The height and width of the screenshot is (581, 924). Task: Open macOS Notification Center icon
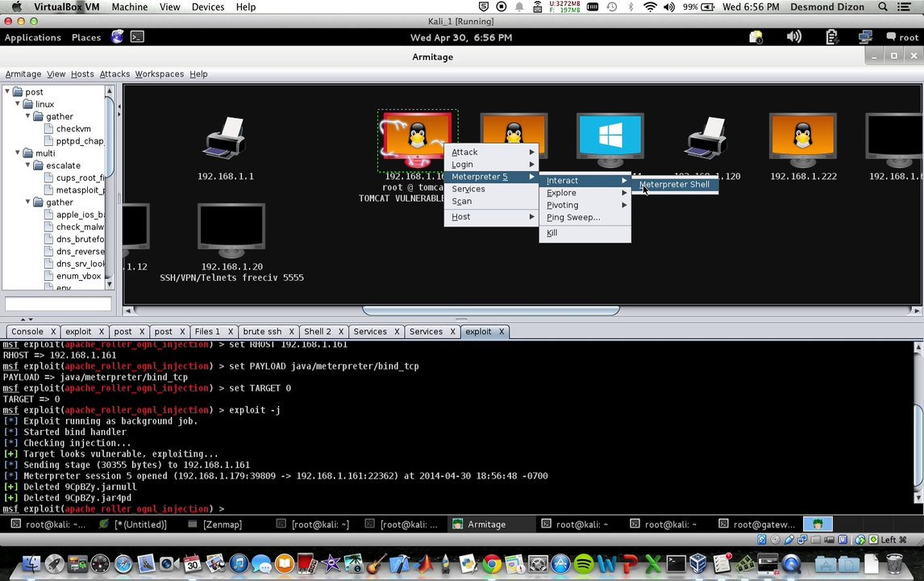[x=903, y=7]
